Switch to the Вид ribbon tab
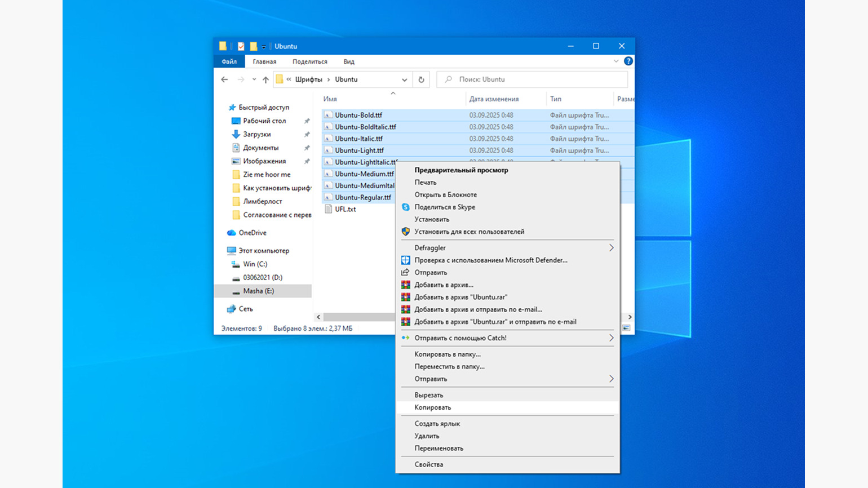The image size is (868, 488). point(348,61)
